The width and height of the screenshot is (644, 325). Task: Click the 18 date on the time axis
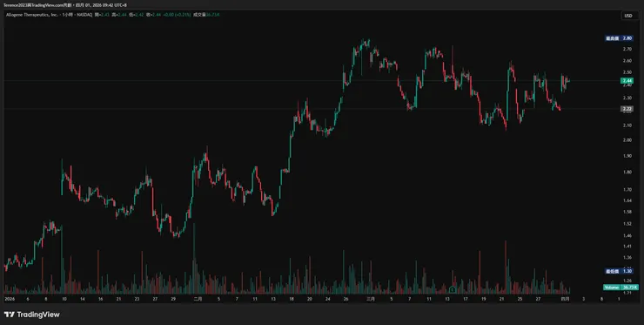[292, 300]
